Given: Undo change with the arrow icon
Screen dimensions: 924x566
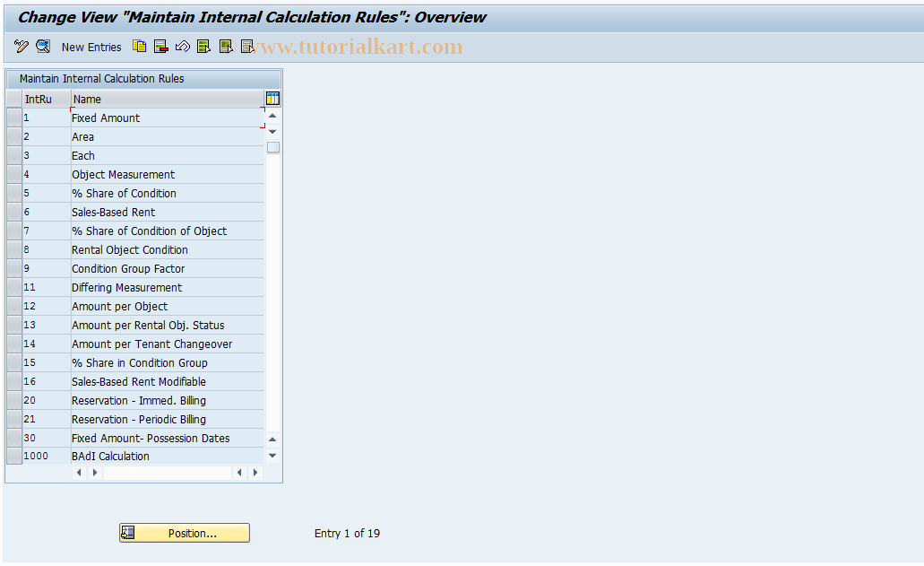Looking at the screenshot, I should pos(183,46).
